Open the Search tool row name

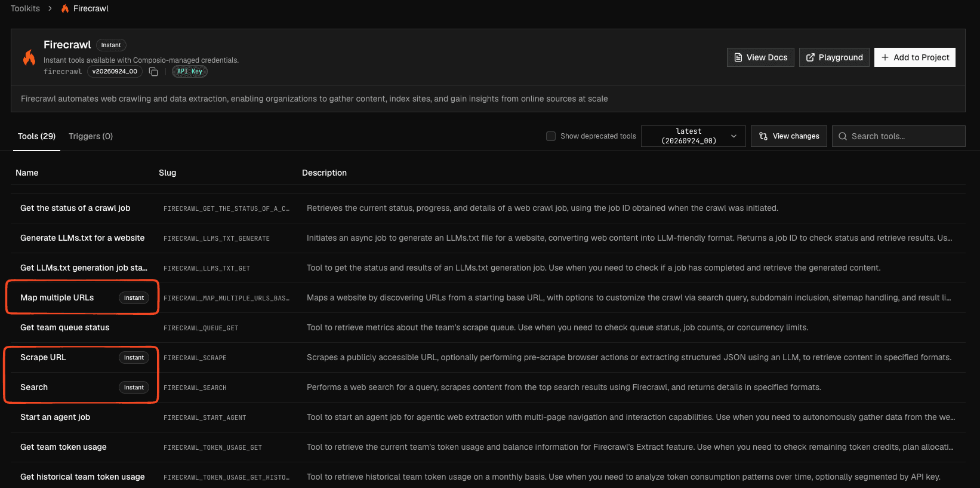[x=34, y=387]
